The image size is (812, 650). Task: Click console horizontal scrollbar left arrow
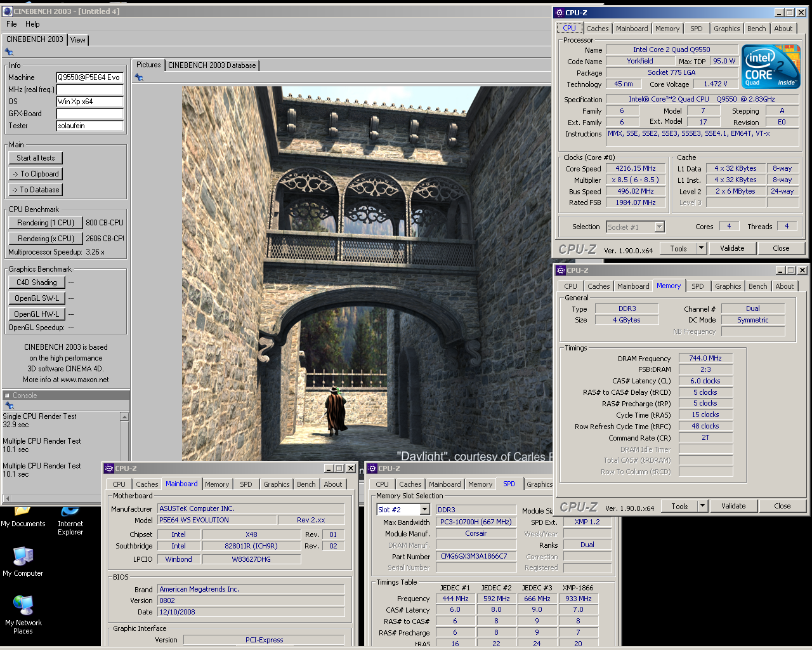point(7,498)
